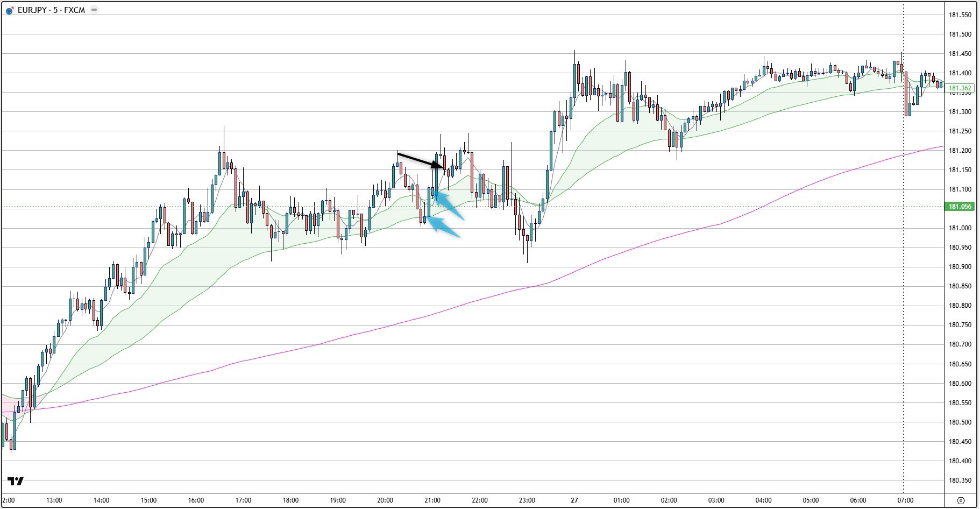Click the EURJPY symbol name in the legend
This screenshot has width=980, height=509.
[33, 10]
